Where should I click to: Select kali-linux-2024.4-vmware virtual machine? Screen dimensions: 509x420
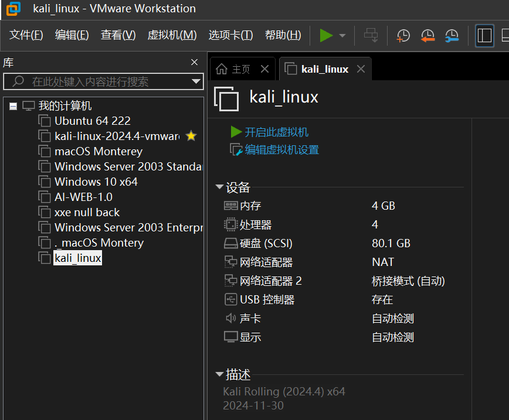tap(117, 136)
